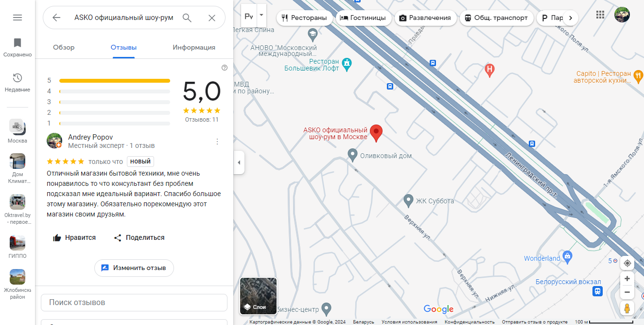
Task: Switch to the Информация tab
Action: [x=194, y=47]
